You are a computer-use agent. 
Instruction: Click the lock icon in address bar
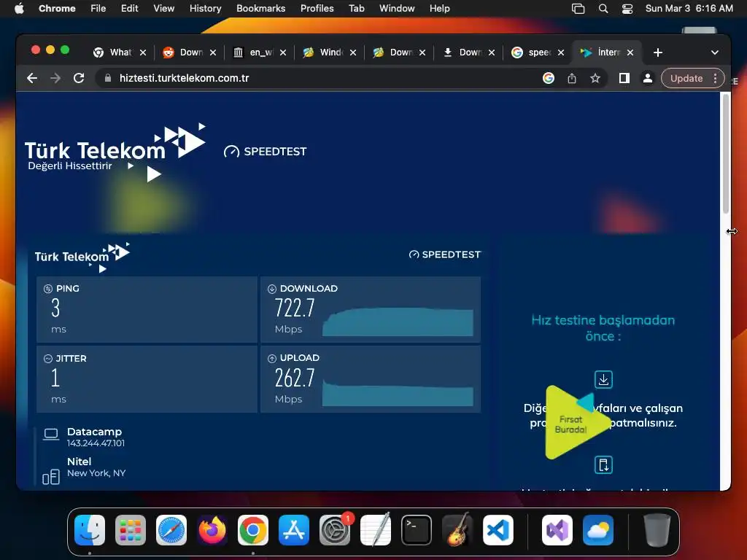[x=108, y=78]
